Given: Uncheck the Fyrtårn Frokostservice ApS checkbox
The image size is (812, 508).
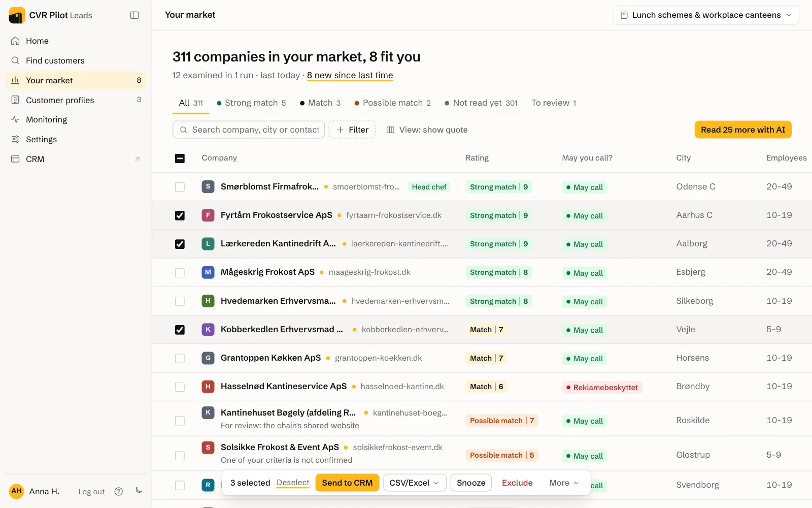Looking at the screenshot, I should point(180,215).
